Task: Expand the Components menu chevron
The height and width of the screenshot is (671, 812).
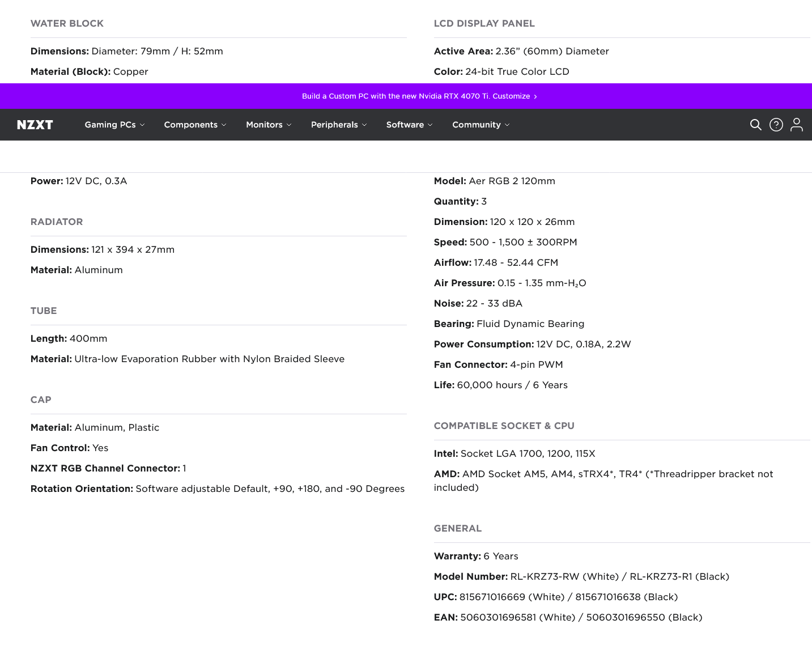Action: tap(224, 125)
